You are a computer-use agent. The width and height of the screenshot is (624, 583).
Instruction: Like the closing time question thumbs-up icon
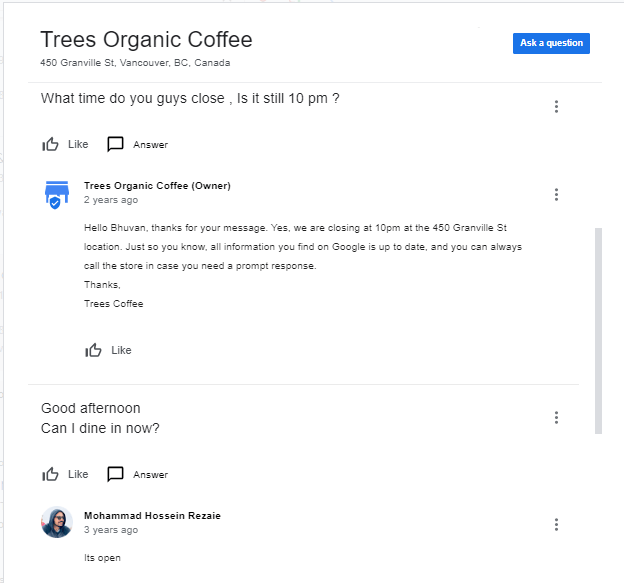51,144
